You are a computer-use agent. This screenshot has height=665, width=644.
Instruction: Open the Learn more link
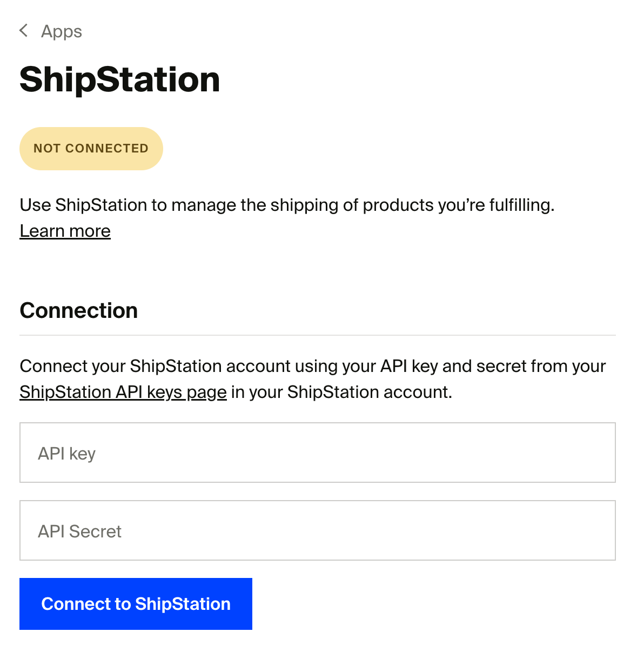click(65, 231)
